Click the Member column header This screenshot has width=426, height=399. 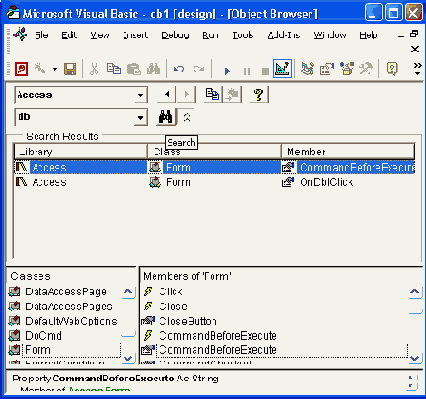pyautogui.click(x=348, y=152)
